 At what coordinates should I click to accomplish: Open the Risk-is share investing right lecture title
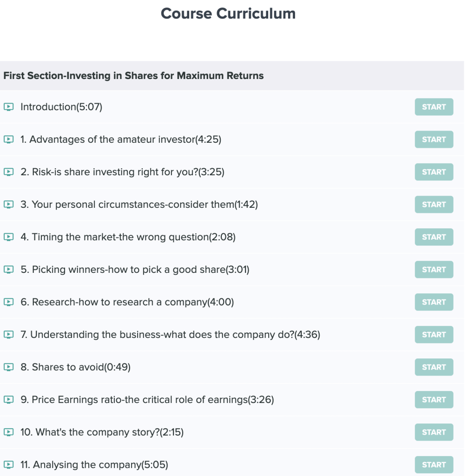(x=122, y=172)
